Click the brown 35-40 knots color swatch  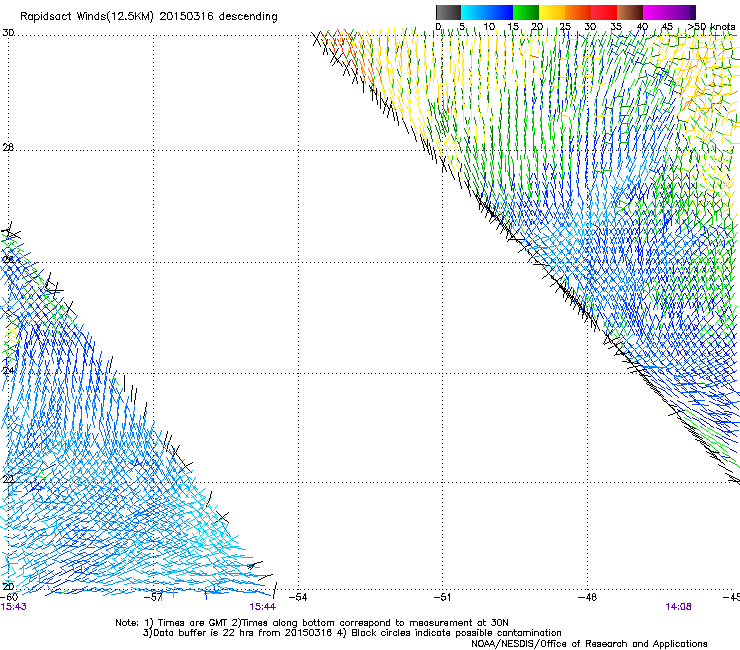630,12
